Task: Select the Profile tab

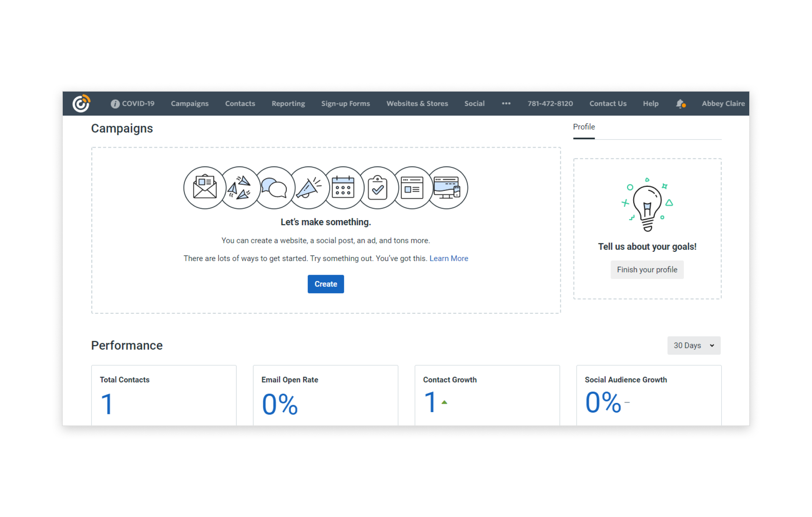Action: (x=584, y=127)
